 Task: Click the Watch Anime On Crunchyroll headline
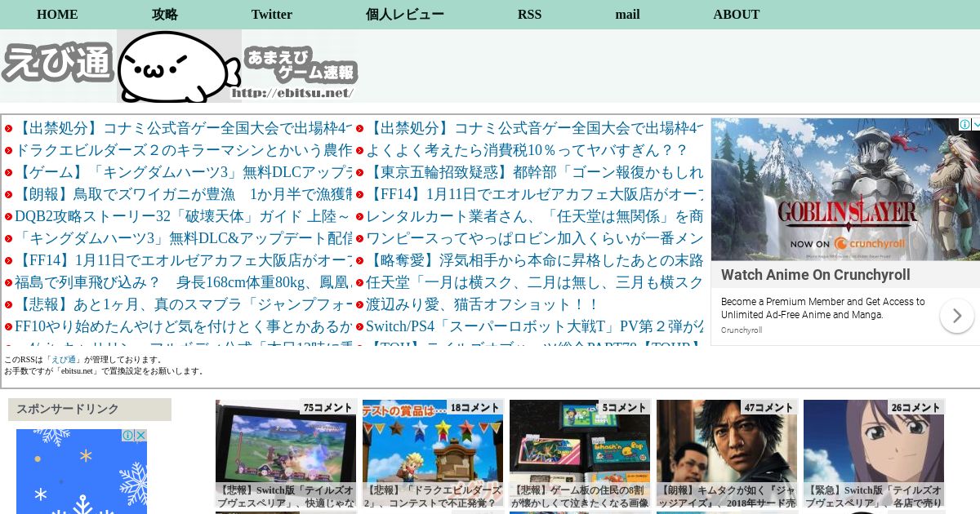[x=816, y=275]
